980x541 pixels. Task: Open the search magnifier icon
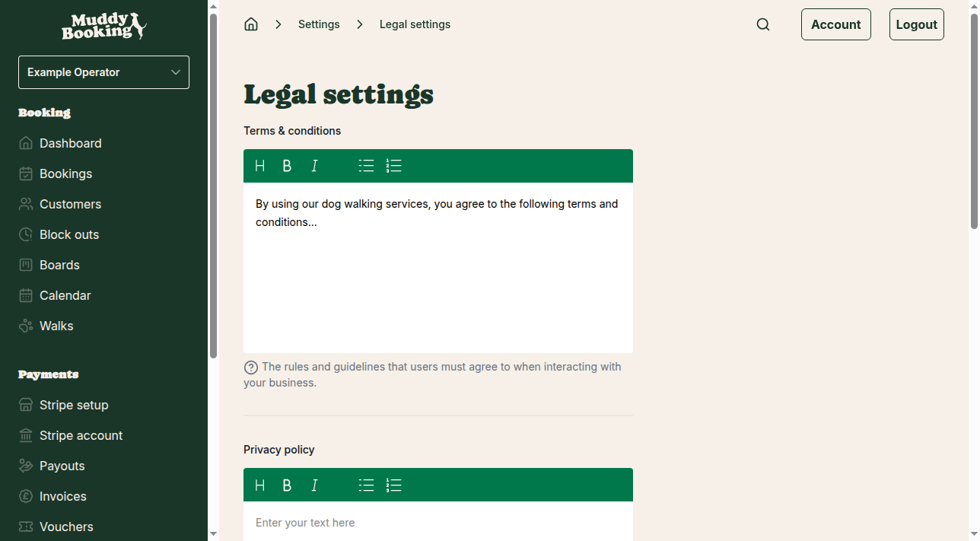click(x=762, y=24)
